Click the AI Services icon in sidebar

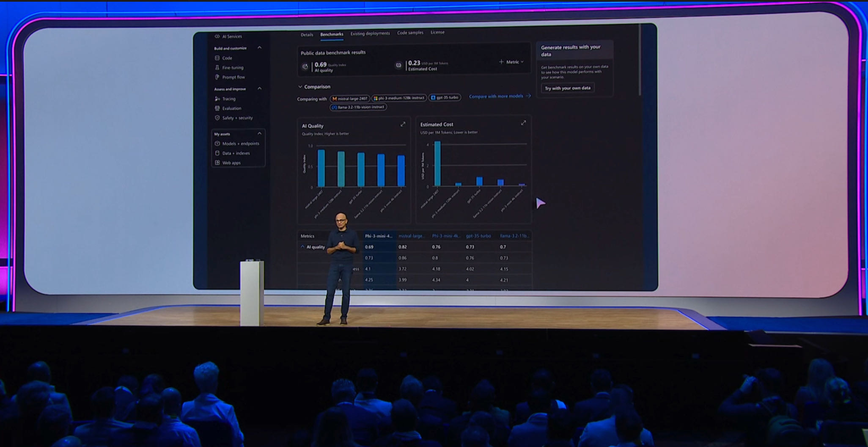[217, 36]
